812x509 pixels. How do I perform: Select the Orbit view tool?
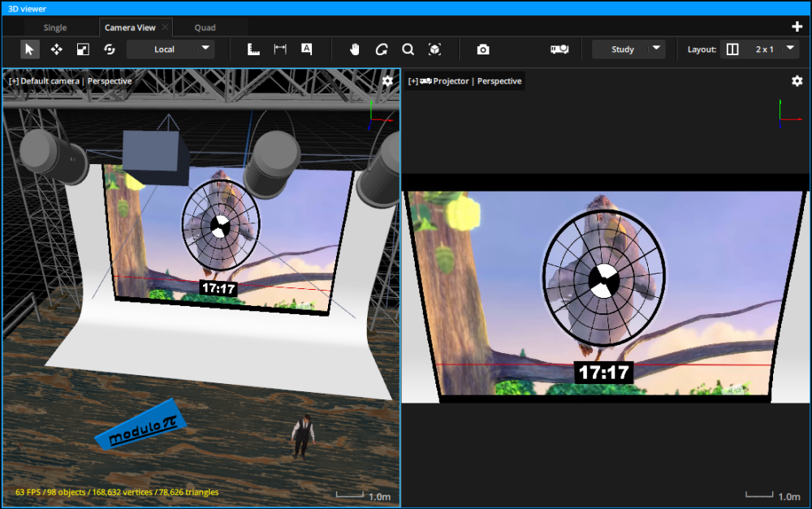tap(381, 49)
